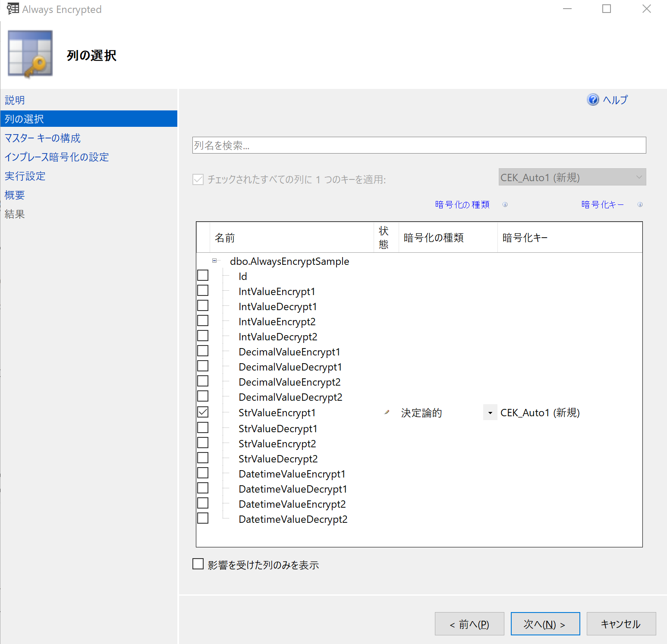Select the 概要 sidebar step
667x644 pixels.
[x=14, y=195]
